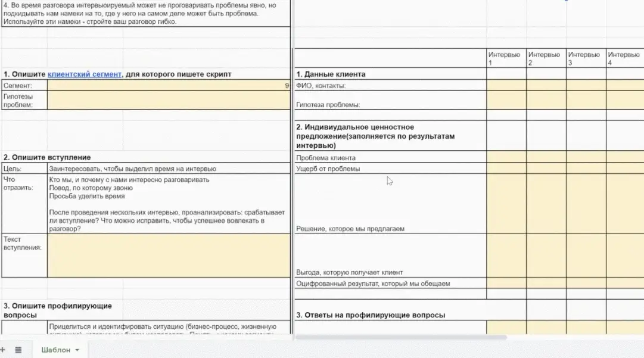The width and height of the screenshot is (644, 358).
Task: Switch to the Шаблон sheet tab
Action: point(55,350)
